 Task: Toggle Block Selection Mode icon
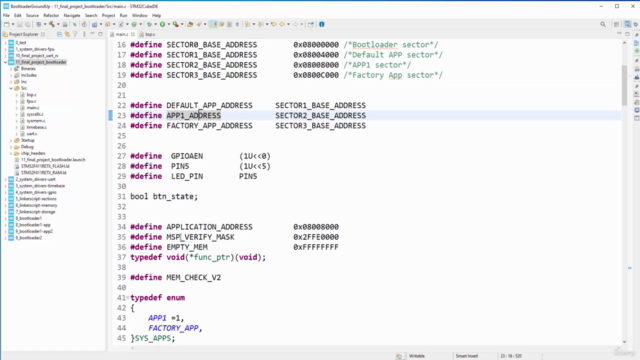pos(229,24)
